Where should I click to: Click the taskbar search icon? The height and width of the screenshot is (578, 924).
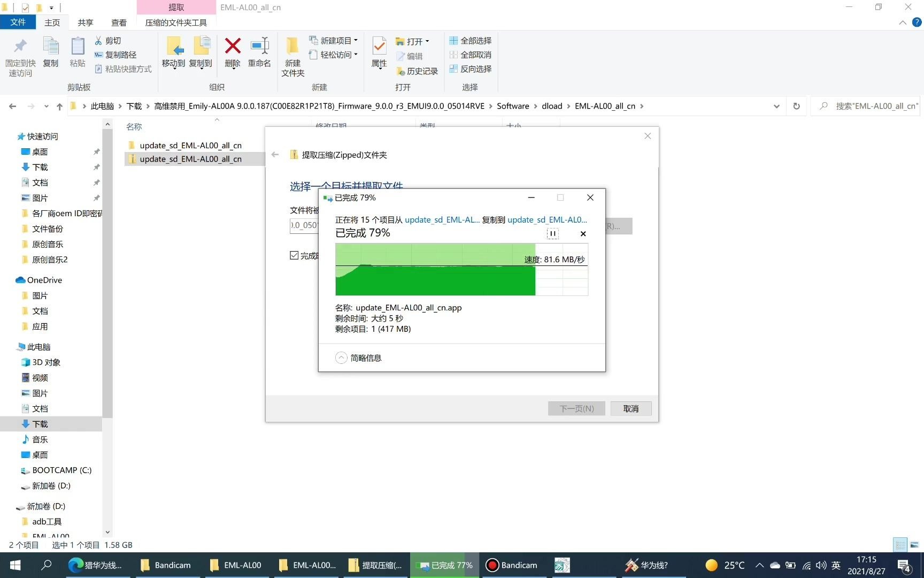pyautogui.click(x=47, y=565)
